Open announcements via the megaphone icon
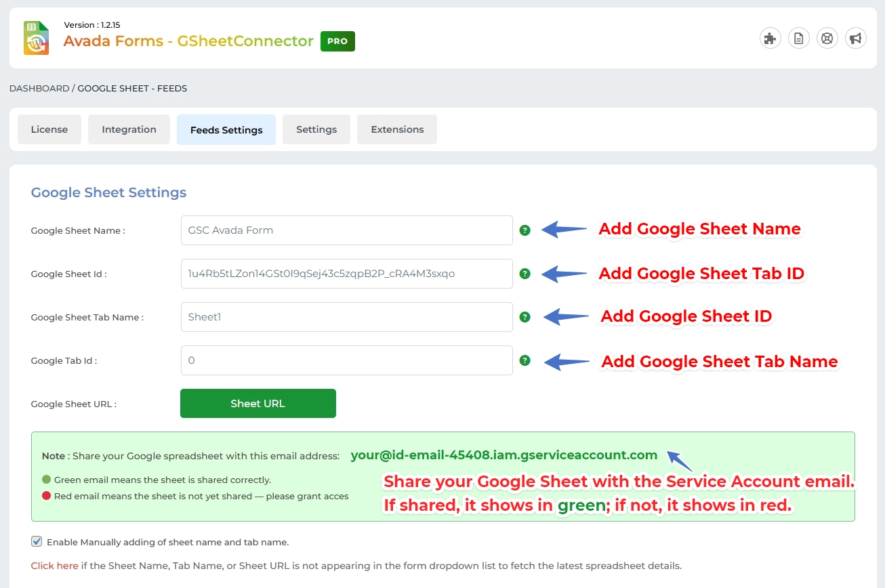The height and width of the screenshot is (588, 885). coord(855,38)
